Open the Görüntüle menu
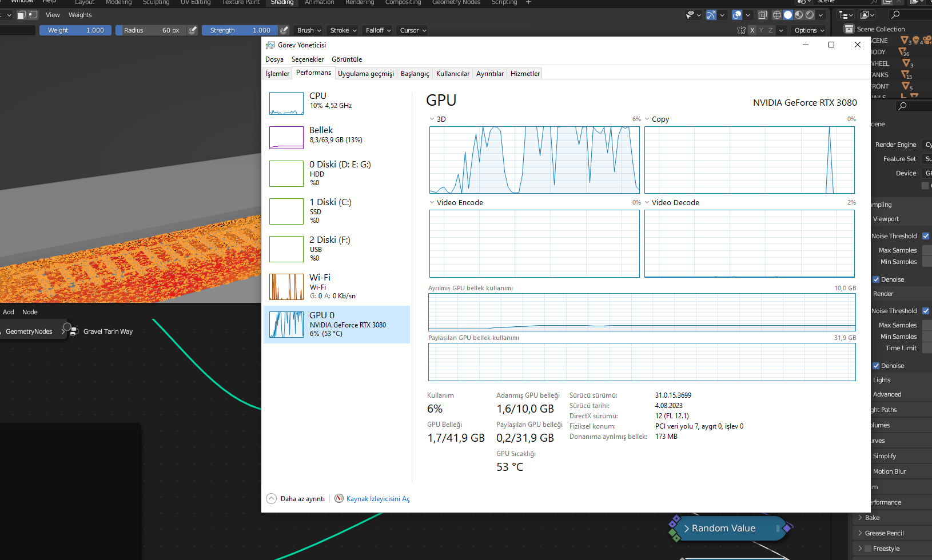The height and width of the screenshot is (560, 932). 347,59
